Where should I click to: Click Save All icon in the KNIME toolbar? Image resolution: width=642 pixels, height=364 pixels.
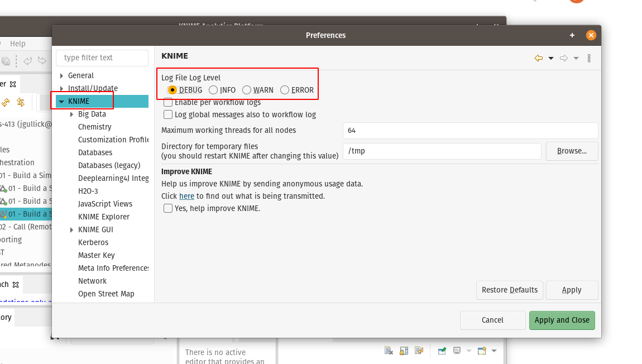6,61
